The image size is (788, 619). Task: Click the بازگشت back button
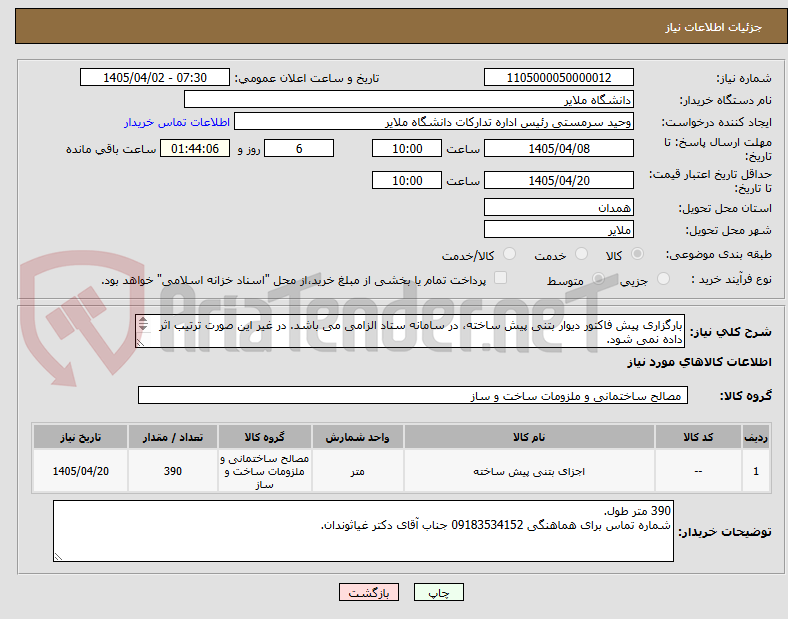click(x=369, y=592)
